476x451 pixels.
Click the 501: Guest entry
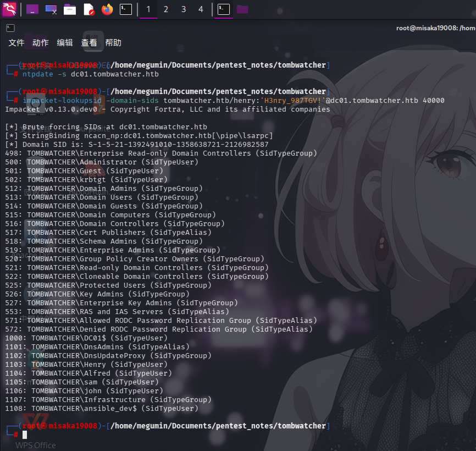pos(84,171)
